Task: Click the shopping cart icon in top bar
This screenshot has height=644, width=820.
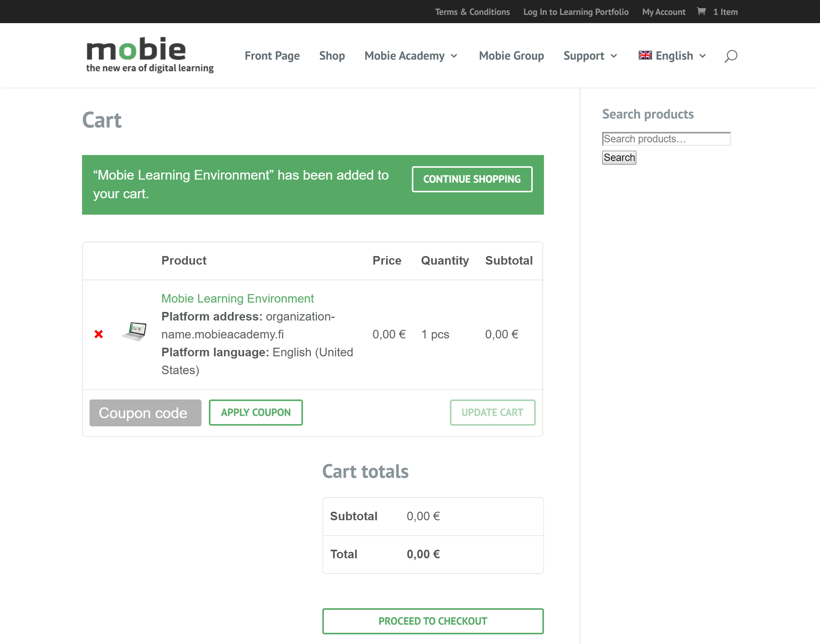Action: tap(701, 12)
